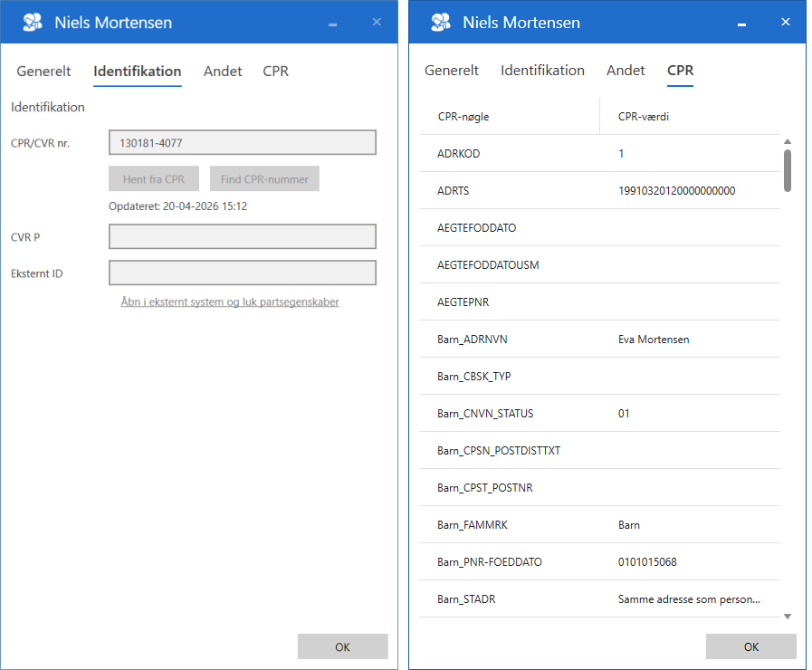Open the Åbn i eksternt system link
This screenshot has height=670, width=812.
(x=230, y=301)
